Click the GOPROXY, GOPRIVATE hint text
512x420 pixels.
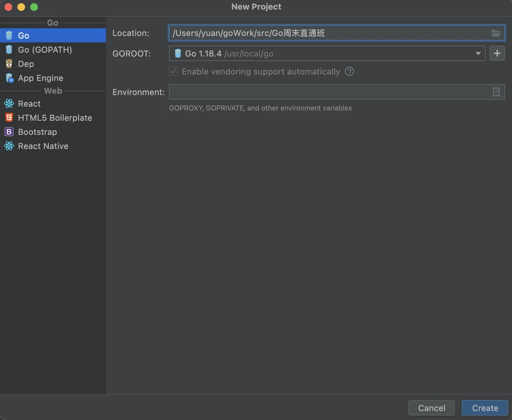pyautogui.click(x=260, y=108)
